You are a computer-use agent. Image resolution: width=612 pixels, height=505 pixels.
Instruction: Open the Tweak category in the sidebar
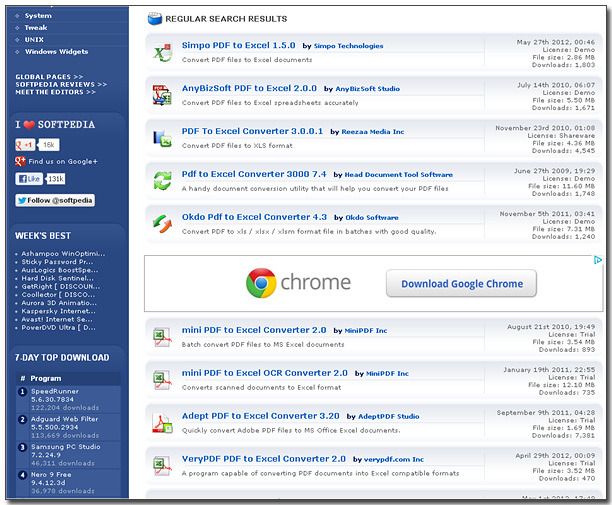pyautogui.click(x=36, y=28)
